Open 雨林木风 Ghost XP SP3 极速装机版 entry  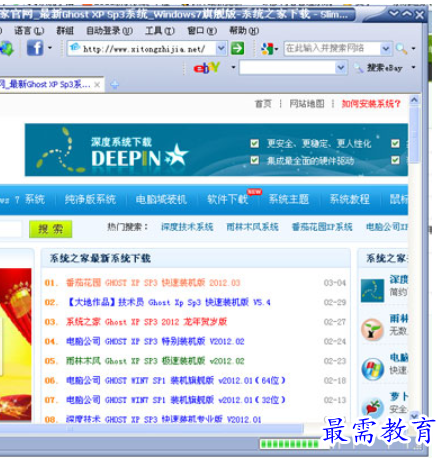coord(155,361)
